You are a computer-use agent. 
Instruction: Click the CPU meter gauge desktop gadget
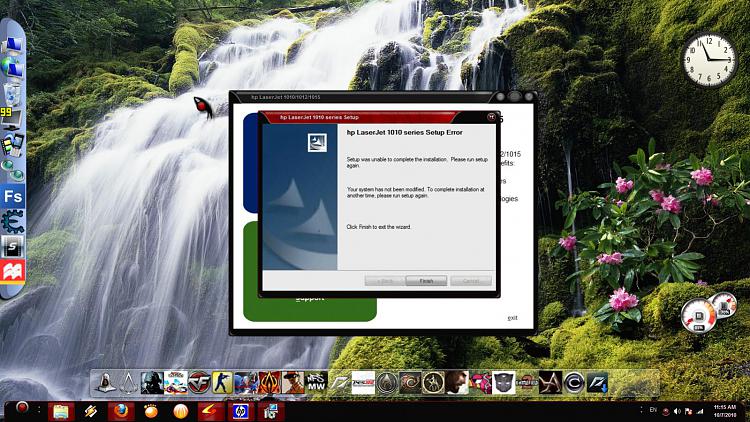point(699,316)
